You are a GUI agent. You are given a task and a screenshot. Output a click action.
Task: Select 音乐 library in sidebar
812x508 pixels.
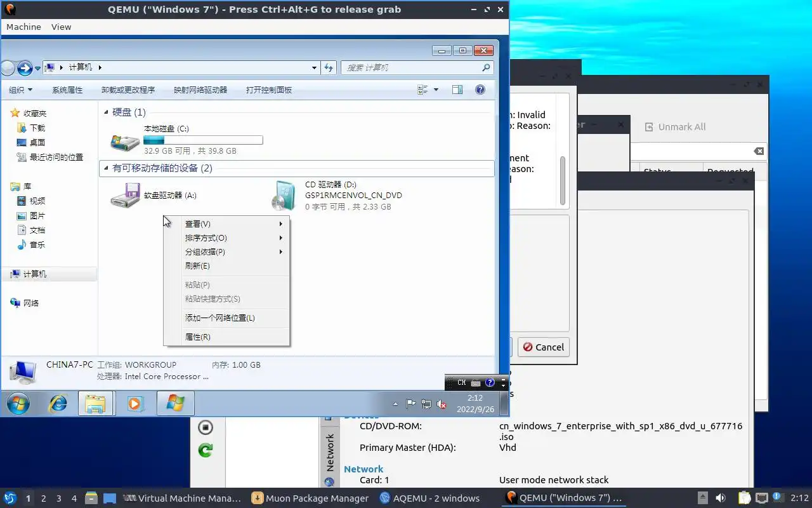tap(37, 244)
